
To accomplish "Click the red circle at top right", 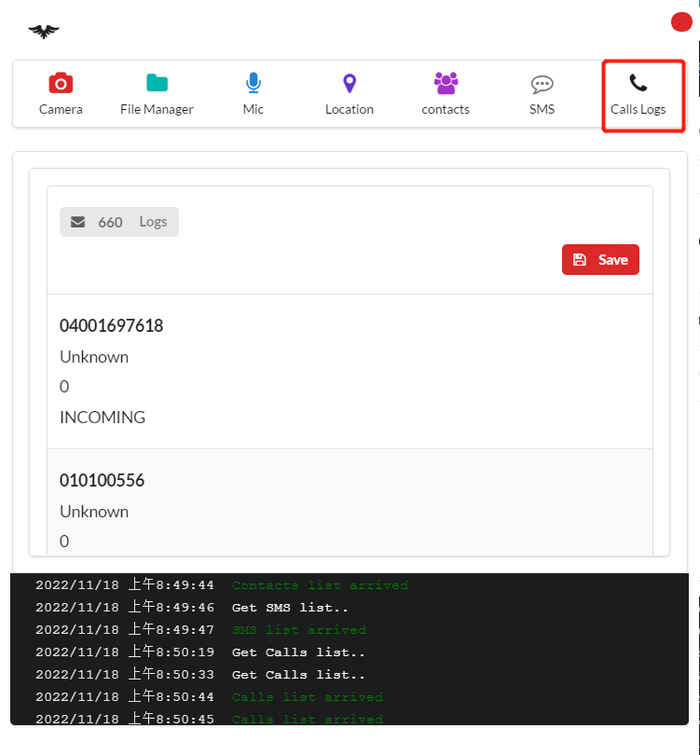I will pos(681,22).
